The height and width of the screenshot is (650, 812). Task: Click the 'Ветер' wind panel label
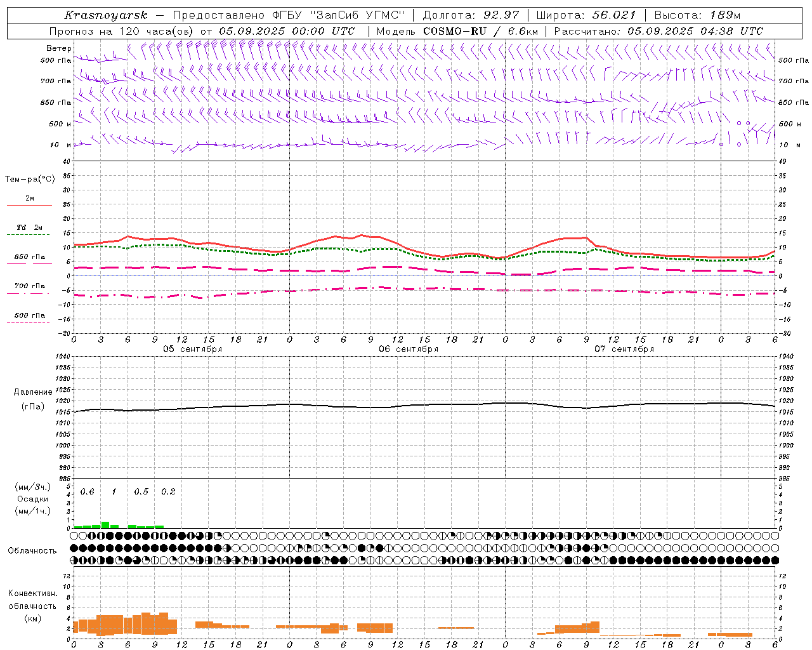pyautogui.click(x=59, y=48)
